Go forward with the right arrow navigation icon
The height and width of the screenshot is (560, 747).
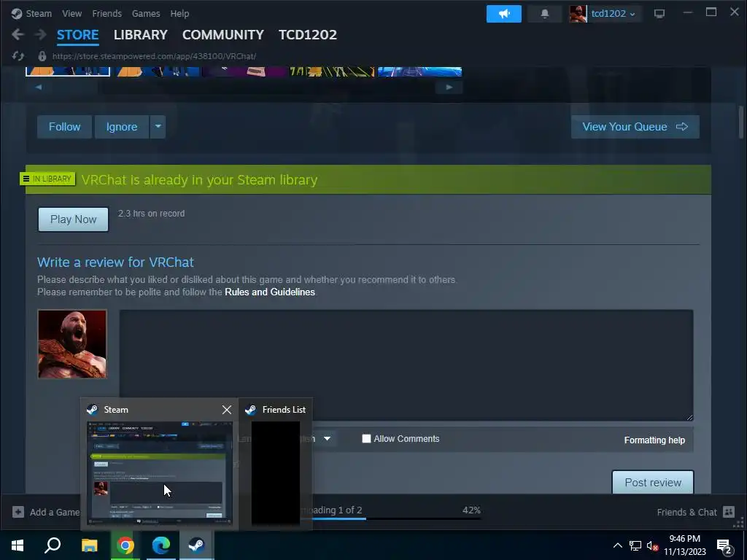[x=41, y=34]
